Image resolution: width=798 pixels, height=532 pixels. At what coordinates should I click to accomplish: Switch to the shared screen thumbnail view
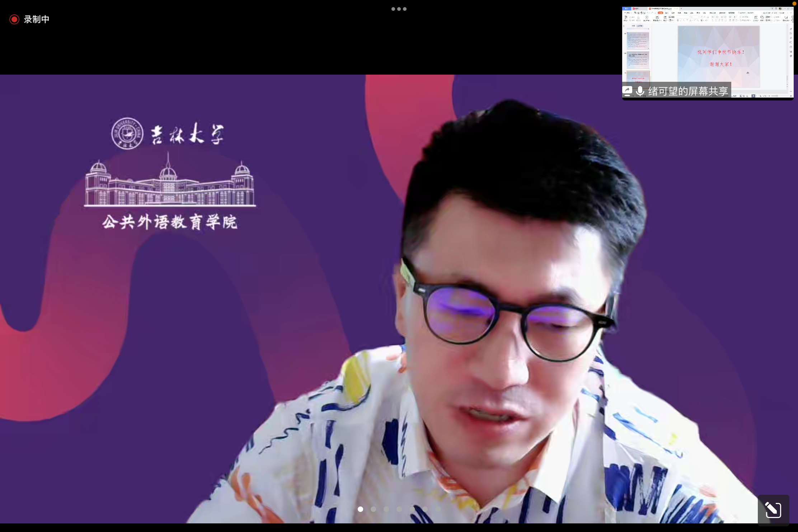[708, 47]
